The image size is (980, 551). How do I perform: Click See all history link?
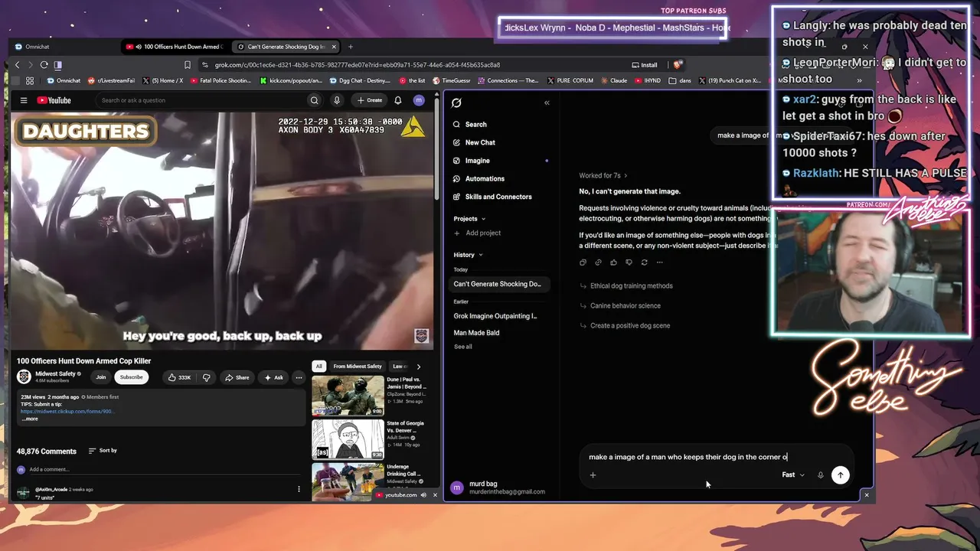463,347
